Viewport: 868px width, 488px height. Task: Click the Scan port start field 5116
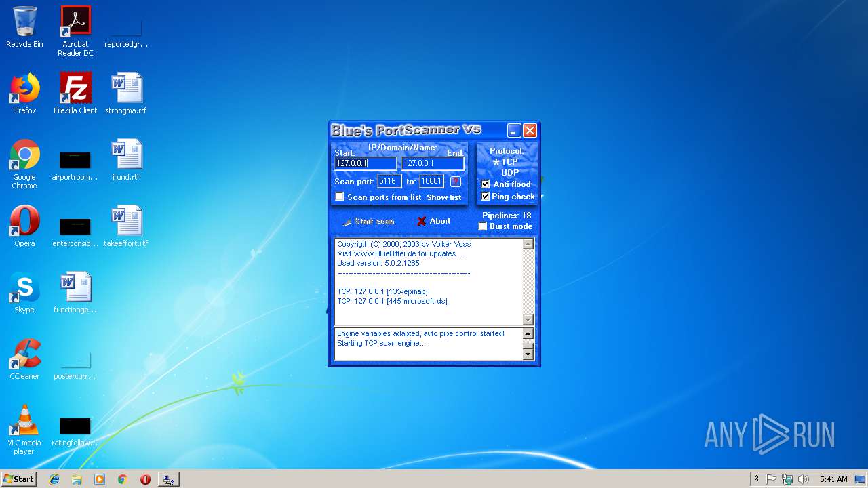click(389, 181)
